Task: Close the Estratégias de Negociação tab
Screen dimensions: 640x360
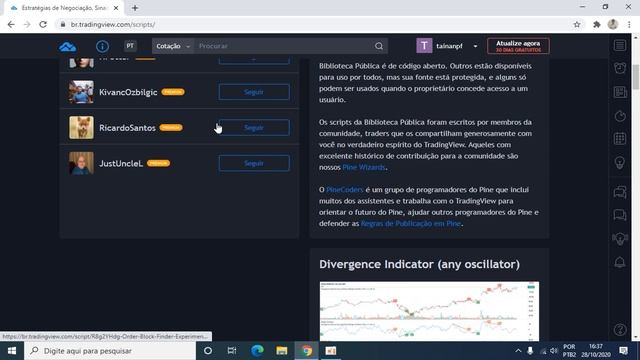Action: 116,8
